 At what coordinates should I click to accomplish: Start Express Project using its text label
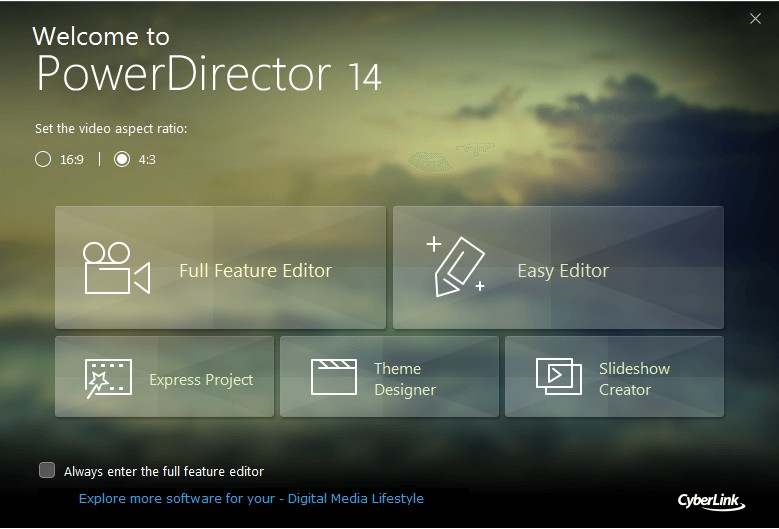(201, 380)
